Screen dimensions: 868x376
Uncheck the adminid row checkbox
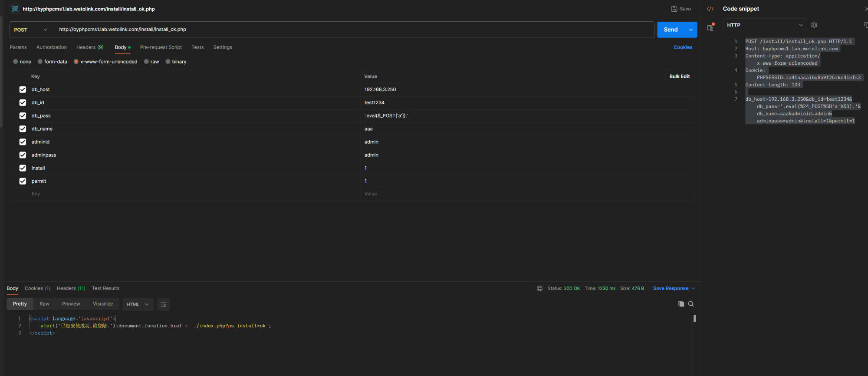click(23, 142)
